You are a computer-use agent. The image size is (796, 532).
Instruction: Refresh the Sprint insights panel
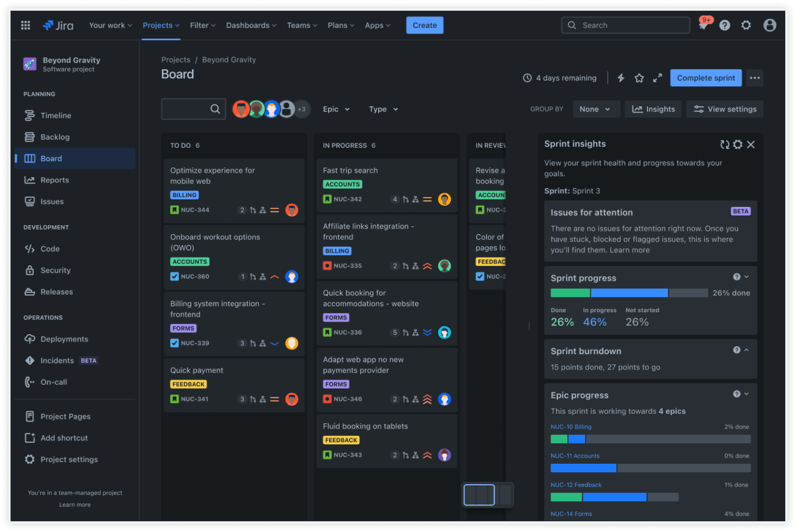724,144
